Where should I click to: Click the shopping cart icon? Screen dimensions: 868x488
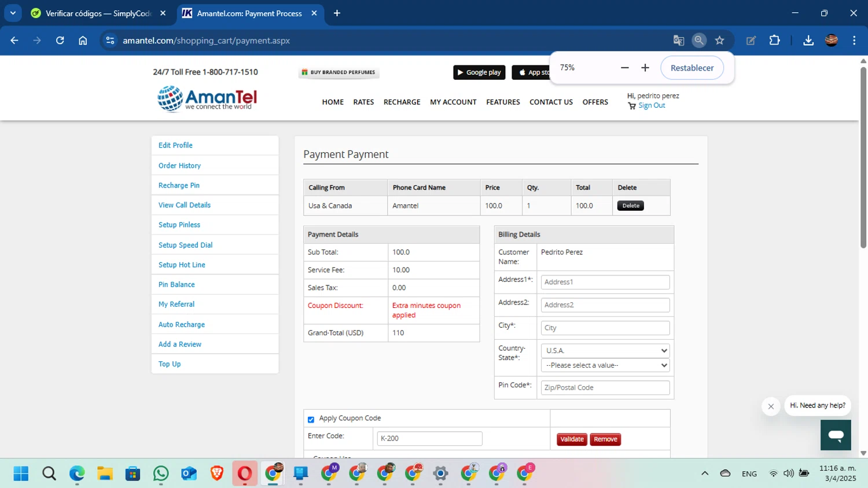[x=632, y=106]
